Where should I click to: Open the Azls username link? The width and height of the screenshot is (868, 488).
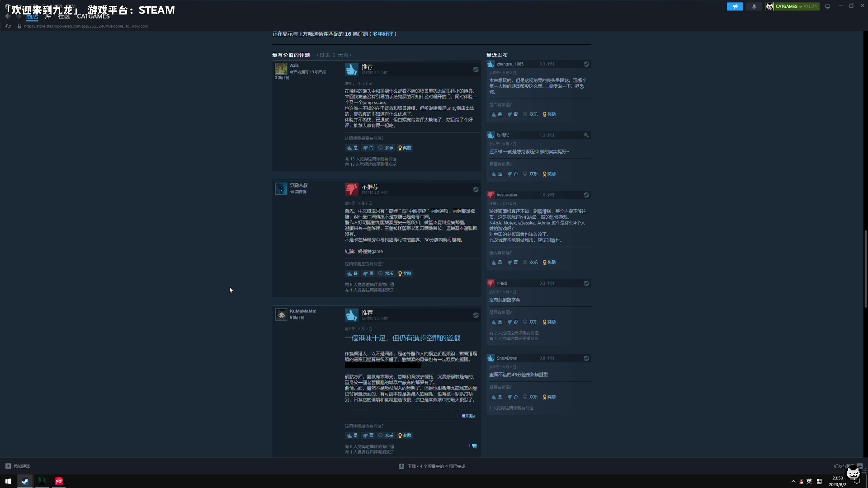coord(294,66)
